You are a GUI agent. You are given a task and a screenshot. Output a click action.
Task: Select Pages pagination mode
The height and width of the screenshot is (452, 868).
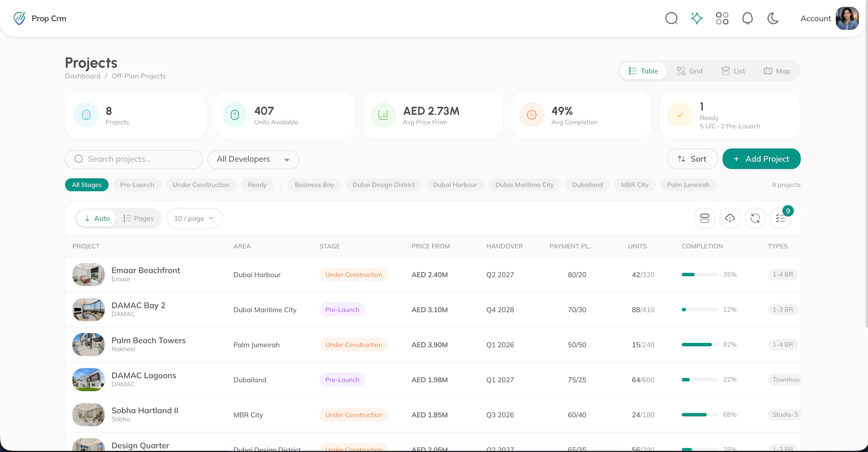pyautogui.click(x=138, y=219)
